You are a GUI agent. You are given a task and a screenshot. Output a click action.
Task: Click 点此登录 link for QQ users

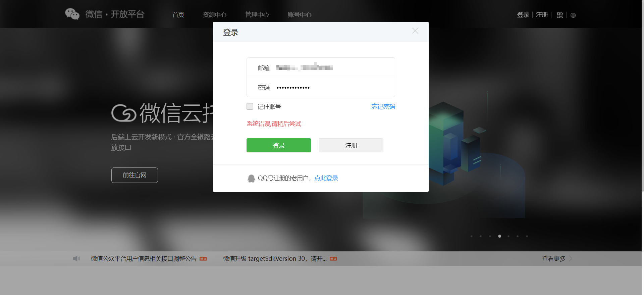pos(326,178)
